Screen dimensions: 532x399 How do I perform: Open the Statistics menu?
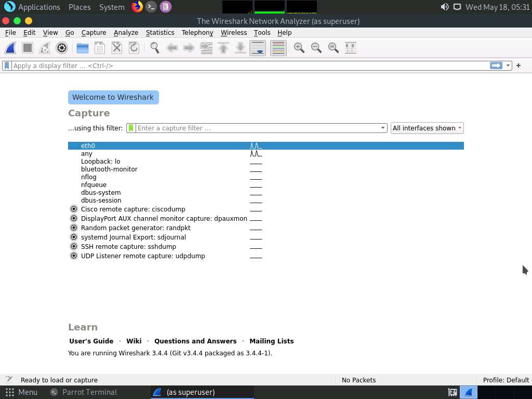pos(160,32)
